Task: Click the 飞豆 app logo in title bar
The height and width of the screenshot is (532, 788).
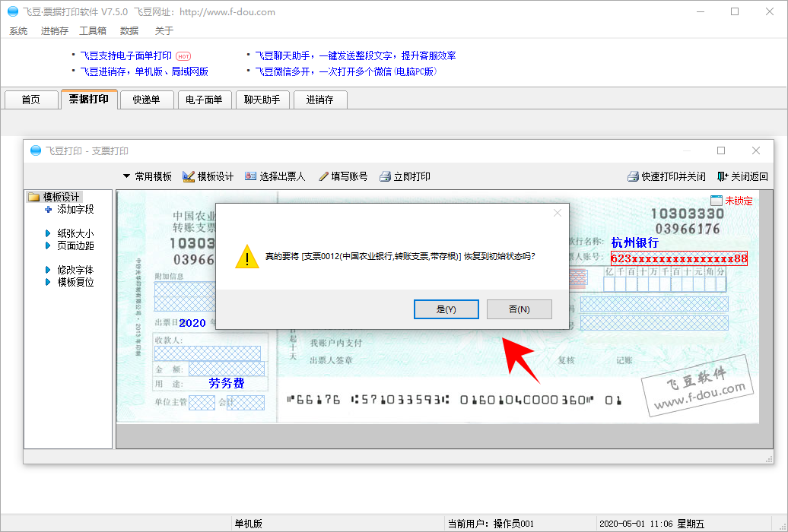Action: coord(13,11)
